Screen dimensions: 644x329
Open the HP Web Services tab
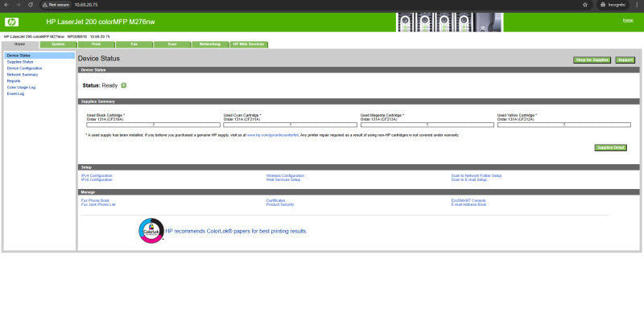click(249, 44)
